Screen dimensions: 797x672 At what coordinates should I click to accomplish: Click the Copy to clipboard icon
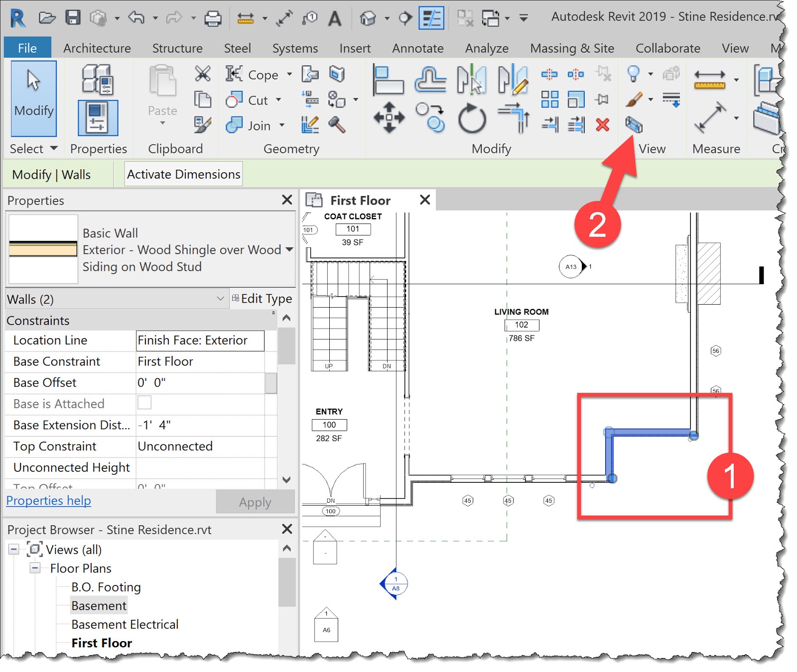click(x=202, y=99)
